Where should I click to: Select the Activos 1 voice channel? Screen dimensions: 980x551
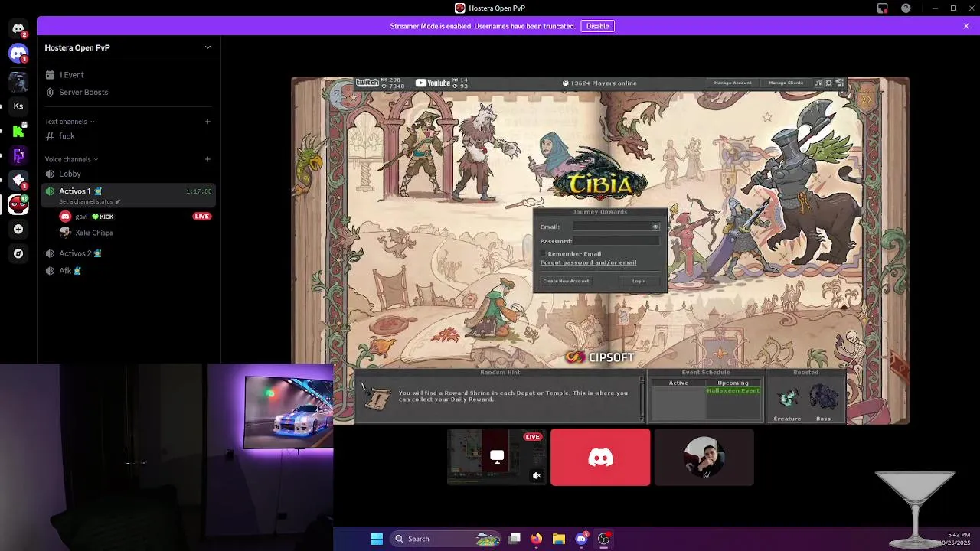129,195
